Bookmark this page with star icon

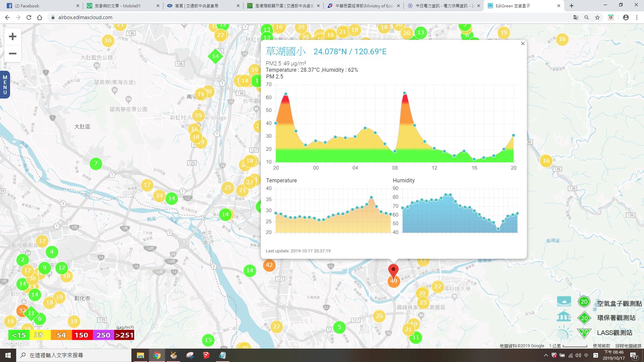click(597, 17)
